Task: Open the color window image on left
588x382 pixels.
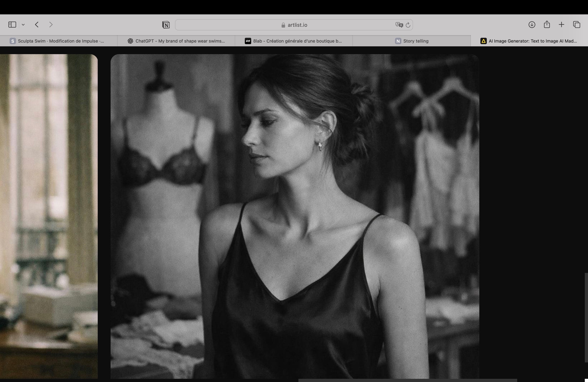Action: pos(49,216)
